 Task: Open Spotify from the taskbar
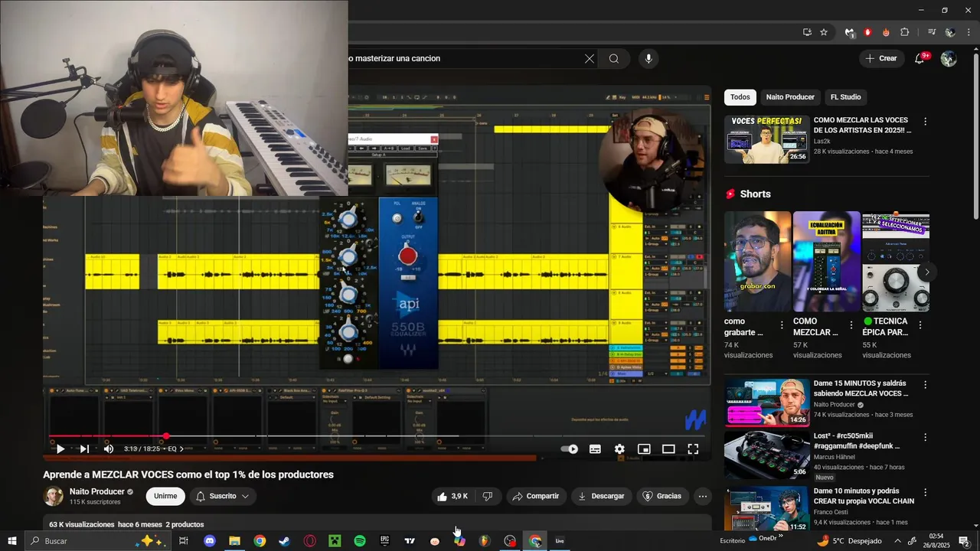click(x=360, y=541)
